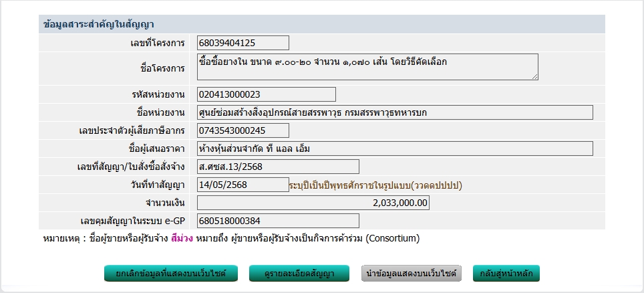This screenshot has height=293, width=644.
Task: Select the contract number field ส.ศซส.13/2568
Action: pos(278,167)
